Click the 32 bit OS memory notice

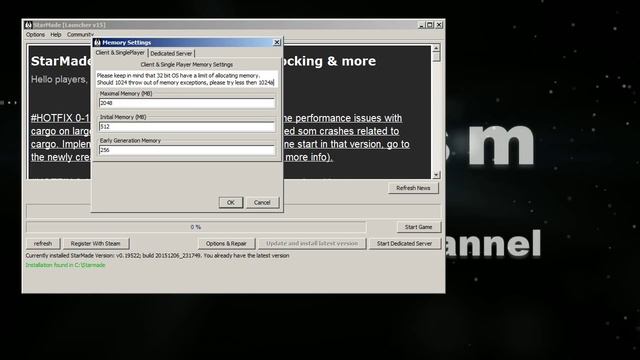[187, 79]
